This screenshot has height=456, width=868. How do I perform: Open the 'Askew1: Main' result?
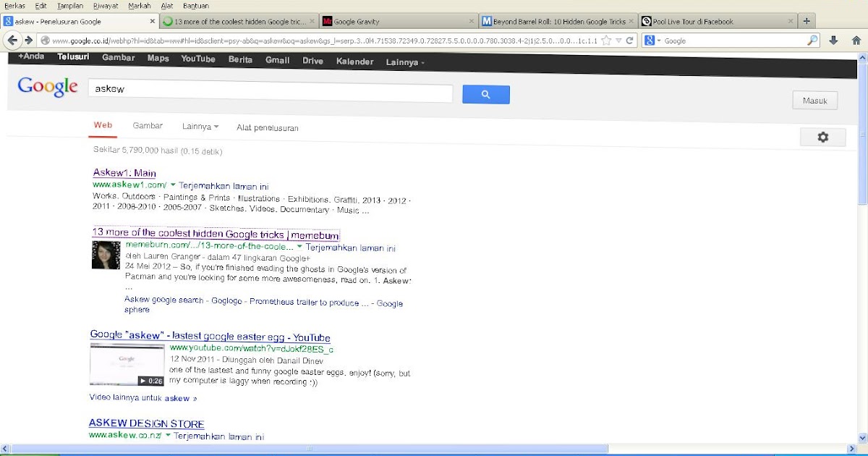tap(124, 173)
